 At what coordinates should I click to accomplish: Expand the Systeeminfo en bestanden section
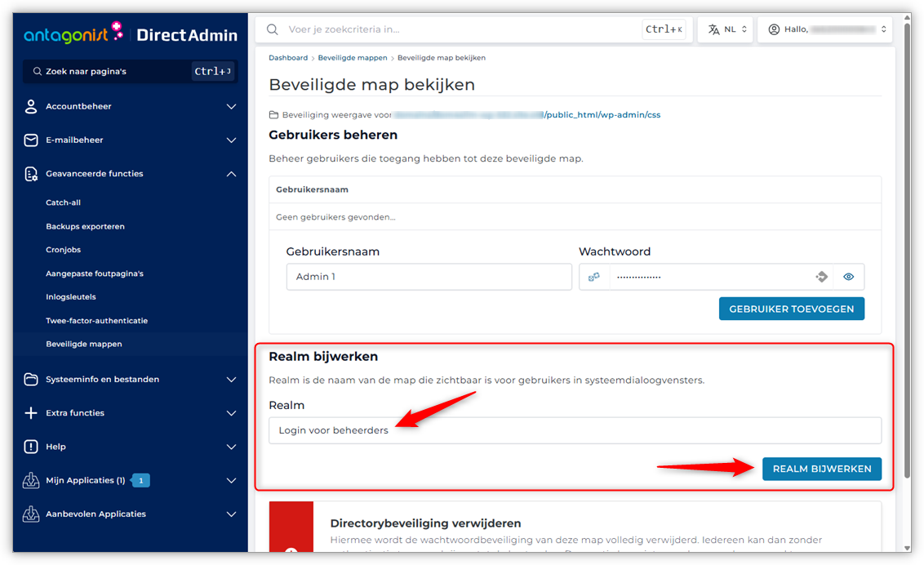231,379
